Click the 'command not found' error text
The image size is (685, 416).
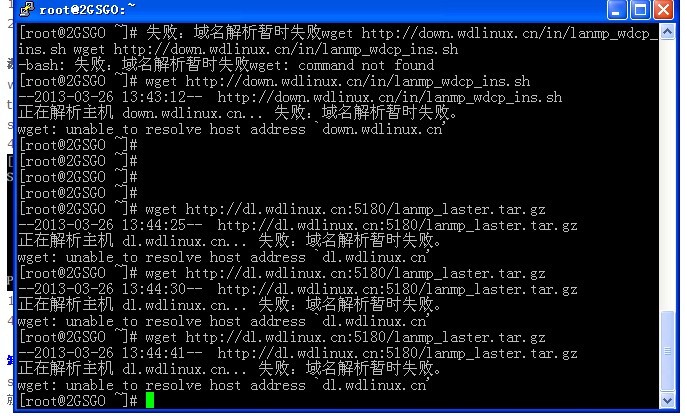366,66
